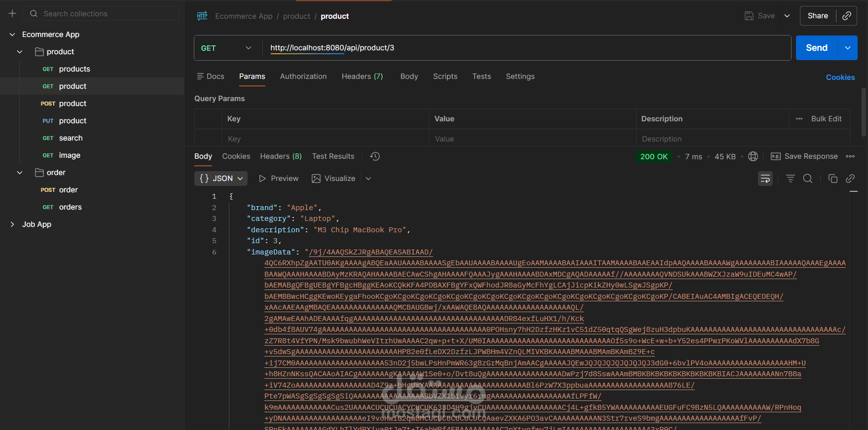
Task: Open PUT product request
Action: coord(92,121)
